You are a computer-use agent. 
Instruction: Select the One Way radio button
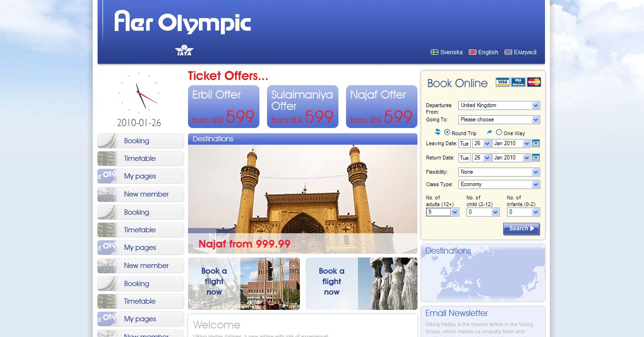click(499, 132)
